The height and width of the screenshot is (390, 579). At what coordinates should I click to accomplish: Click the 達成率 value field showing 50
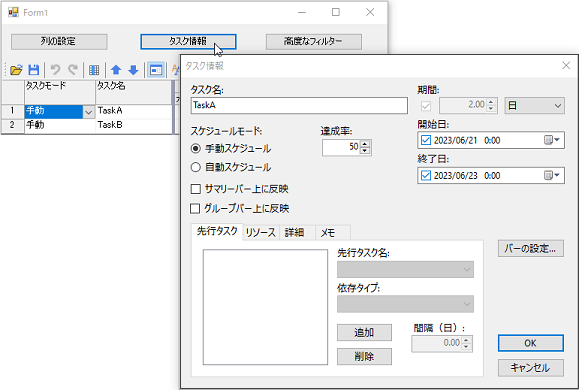click(x=341, y=147)
